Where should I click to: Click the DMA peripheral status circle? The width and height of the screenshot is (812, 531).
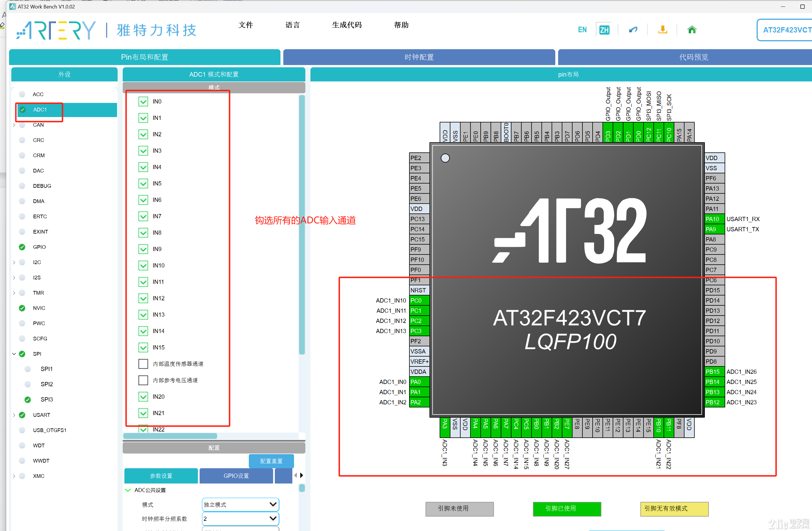click(x=22, y=201)
